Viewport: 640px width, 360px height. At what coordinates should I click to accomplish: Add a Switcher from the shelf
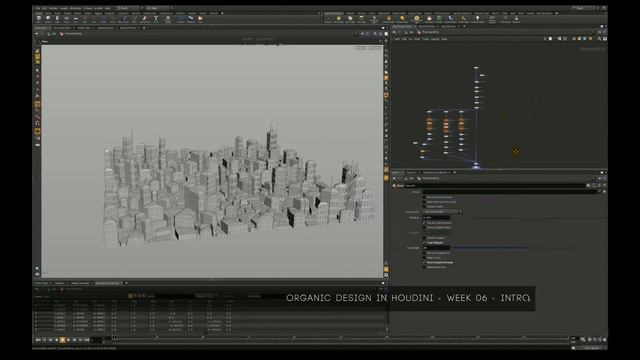point(516,19)
